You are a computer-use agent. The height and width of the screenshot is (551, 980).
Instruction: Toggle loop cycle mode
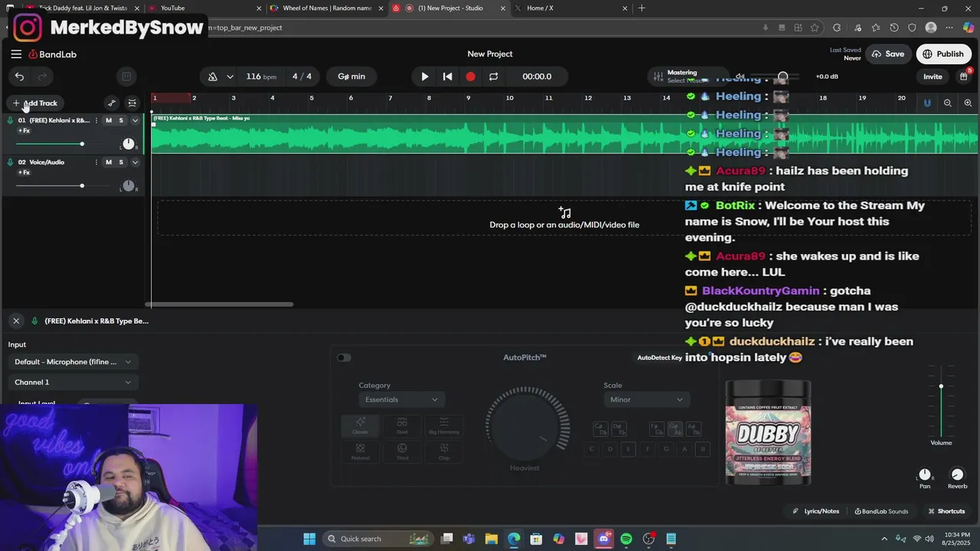[493, 77]
